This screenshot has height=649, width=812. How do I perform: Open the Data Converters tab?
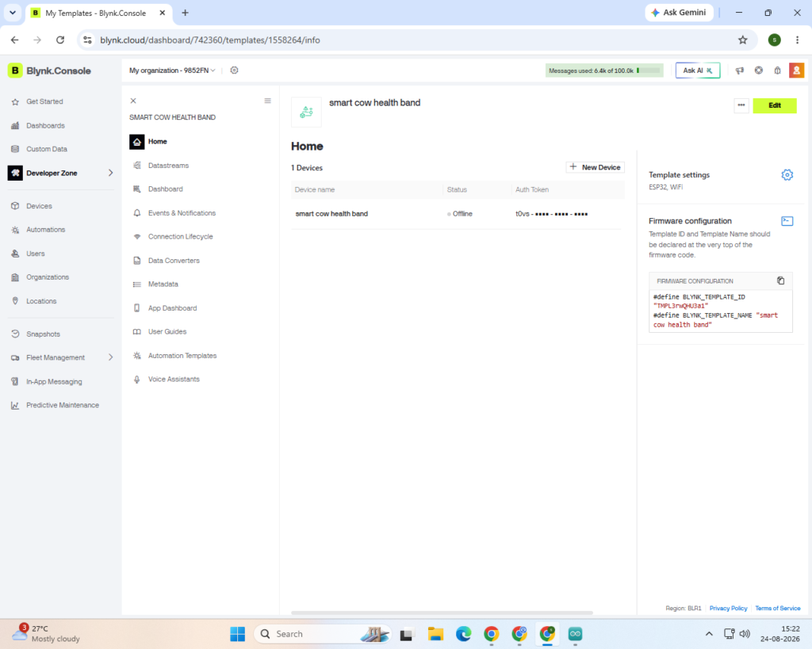(x=174, y=261)
